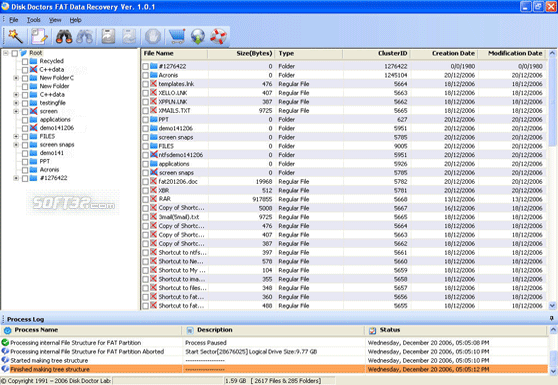Screen dimensions: 558x385
Task: Click the Root folder icon in tree
Action: coord(23,53)
